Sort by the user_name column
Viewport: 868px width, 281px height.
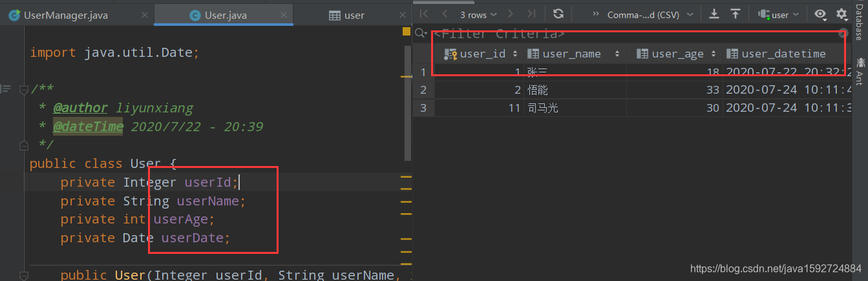coord(574,54)
